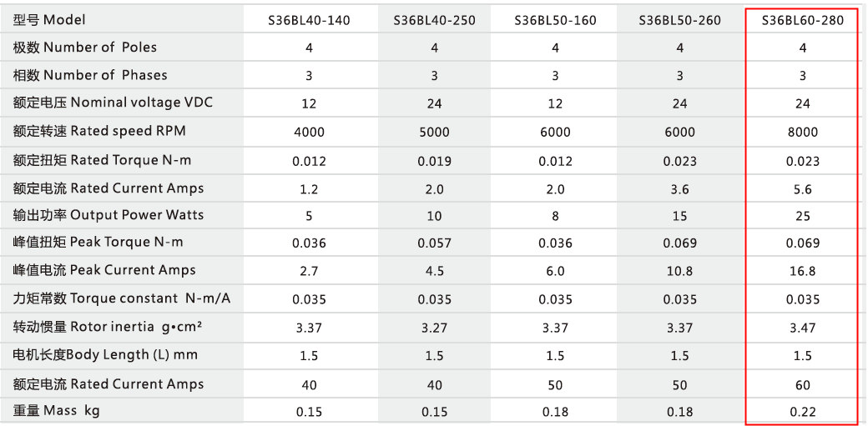Click the S36BL50-260 column header
This screenshot has width=868, height=426.
679,20
